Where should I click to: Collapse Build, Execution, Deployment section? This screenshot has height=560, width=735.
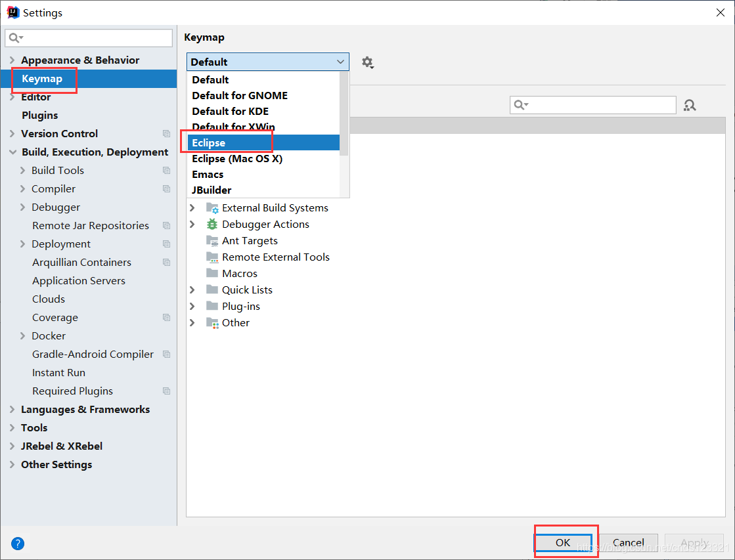pos(12,152)
